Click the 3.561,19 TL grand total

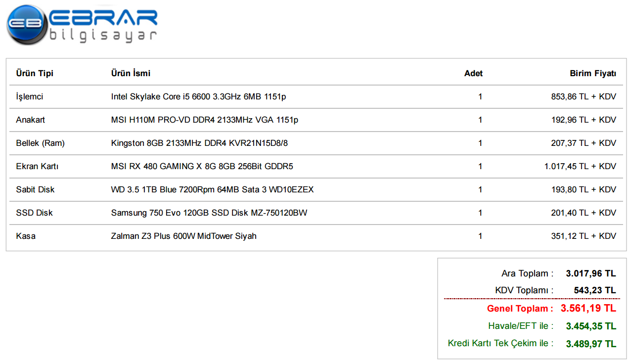click(x=588, y=309)
